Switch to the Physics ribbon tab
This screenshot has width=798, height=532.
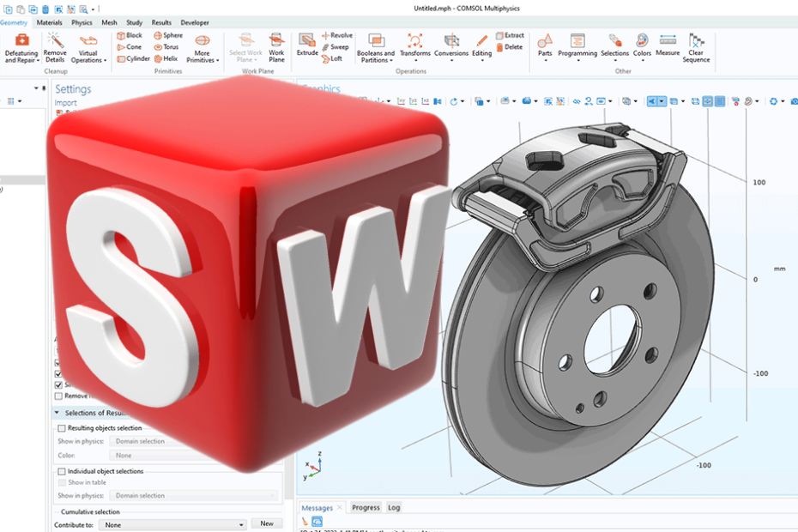[82, 22]
